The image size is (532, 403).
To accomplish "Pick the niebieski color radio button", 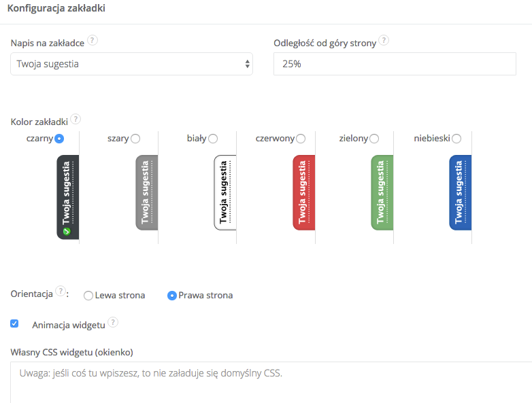I will (456, 139).
